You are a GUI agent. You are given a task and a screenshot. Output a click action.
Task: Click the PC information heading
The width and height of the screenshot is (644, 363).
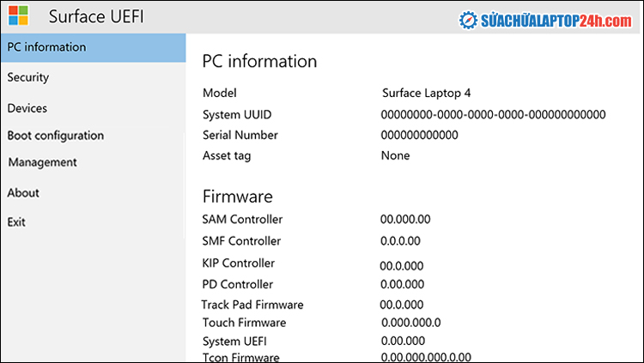point(259,61)
